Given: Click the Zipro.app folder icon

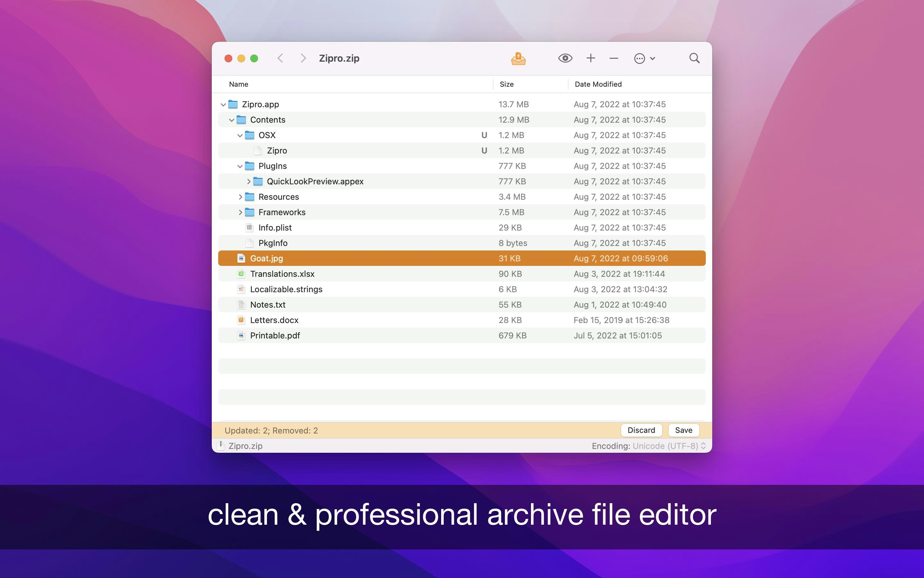Looking at the screenshot, I should 233,104.
